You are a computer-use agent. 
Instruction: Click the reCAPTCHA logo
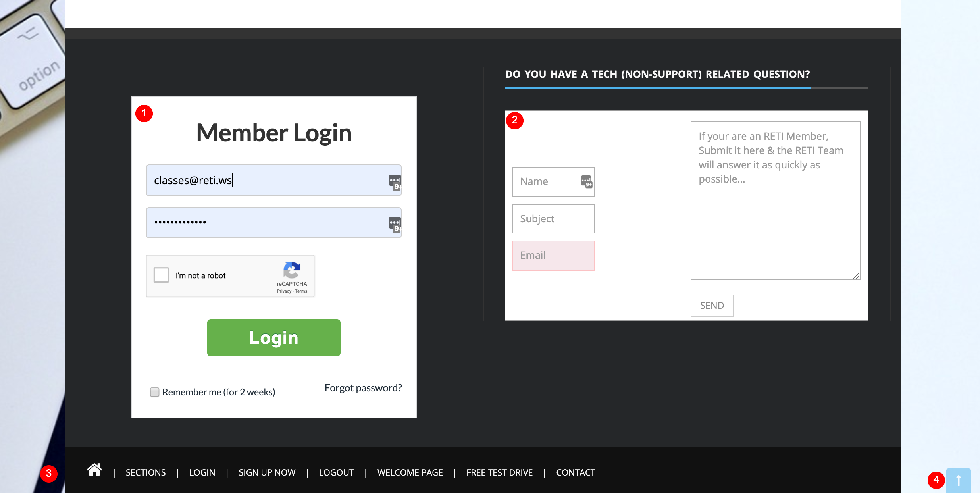[292, 270]
